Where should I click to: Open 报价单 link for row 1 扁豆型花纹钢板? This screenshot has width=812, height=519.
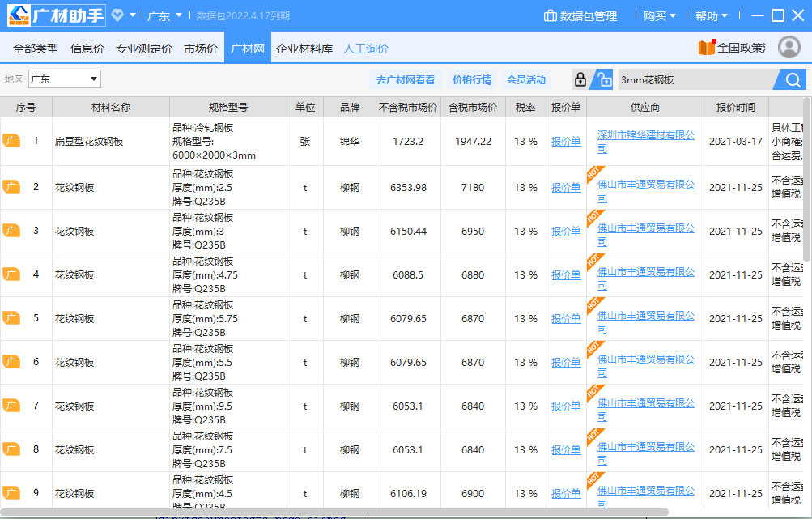566,142
